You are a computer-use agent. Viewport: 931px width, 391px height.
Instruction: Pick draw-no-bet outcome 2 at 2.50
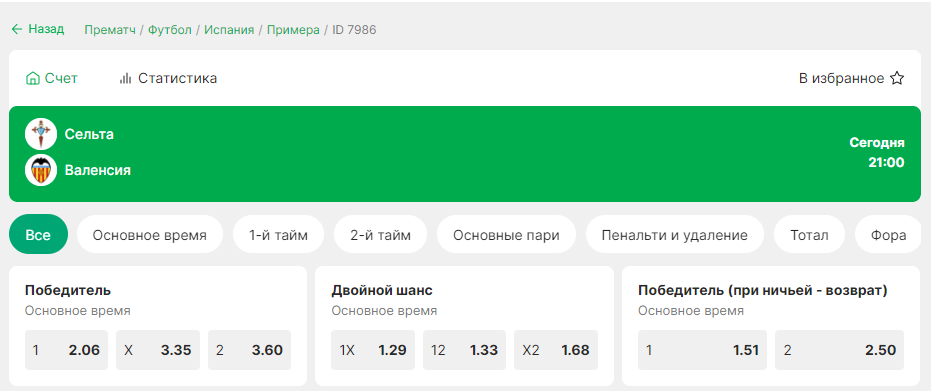[840, 350]
